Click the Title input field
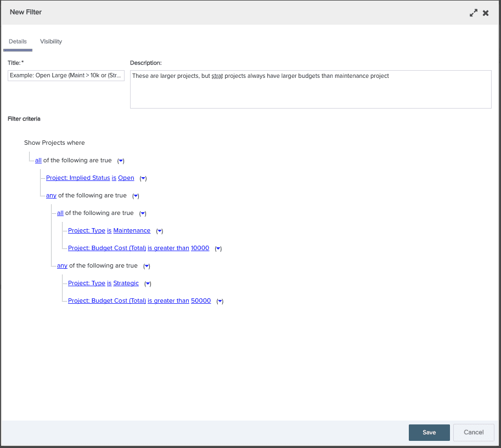 coord(66,76)
